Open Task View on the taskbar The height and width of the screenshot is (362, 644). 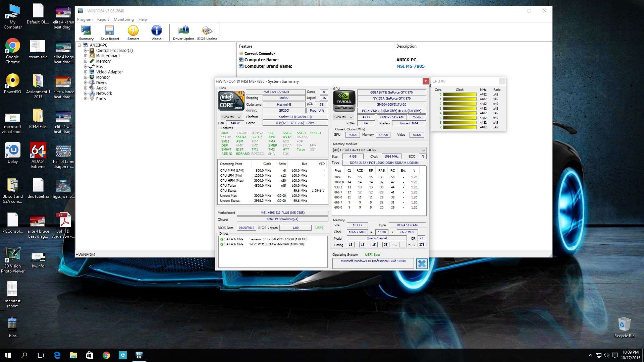pyautogui.click(x=40, y=355)
